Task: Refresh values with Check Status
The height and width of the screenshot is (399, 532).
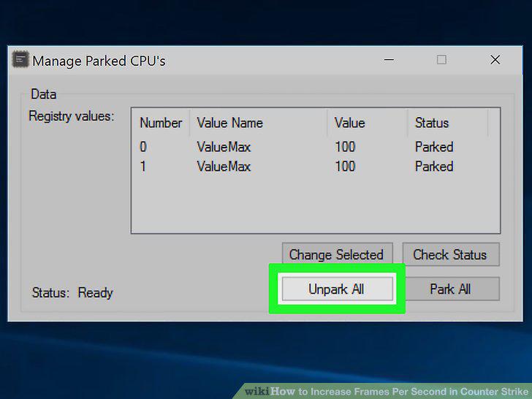Action: tap(451, 254)
